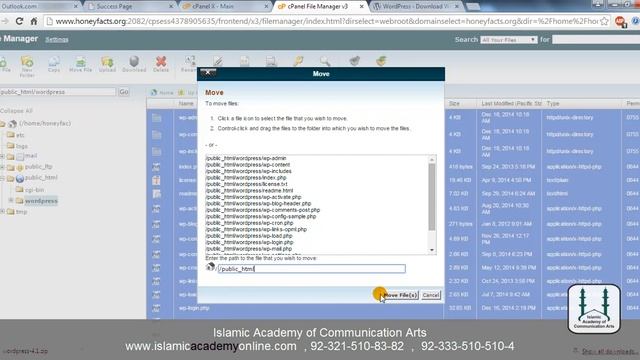Viewport: 640px width, 360px height.
Task: Expand the wordpress folder node
Action: pyautogui.click(x=11, y=200)
